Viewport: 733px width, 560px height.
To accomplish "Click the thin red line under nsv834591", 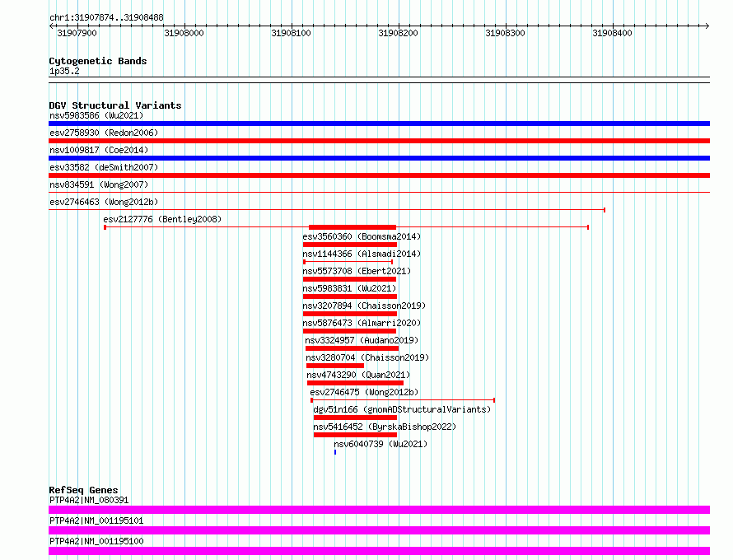I will [x=379, y=193].
